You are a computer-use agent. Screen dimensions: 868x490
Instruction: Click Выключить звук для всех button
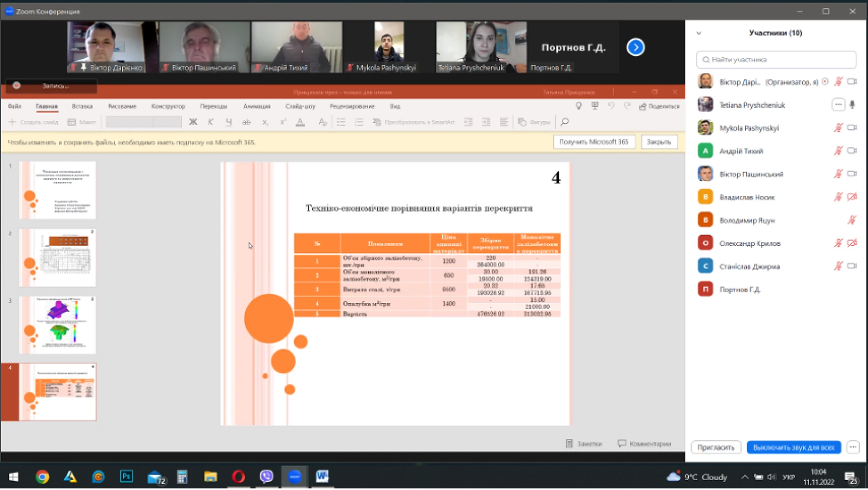[794, 447]
